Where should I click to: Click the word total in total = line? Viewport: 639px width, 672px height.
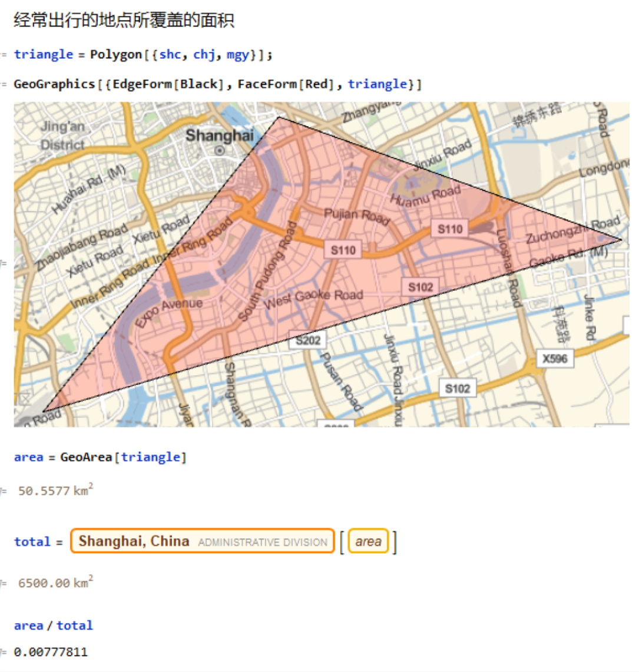click(32, 542)
